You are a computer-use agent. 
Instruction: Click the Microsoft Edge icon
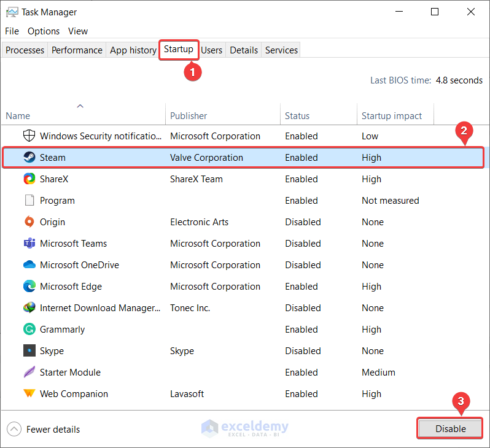29,287
